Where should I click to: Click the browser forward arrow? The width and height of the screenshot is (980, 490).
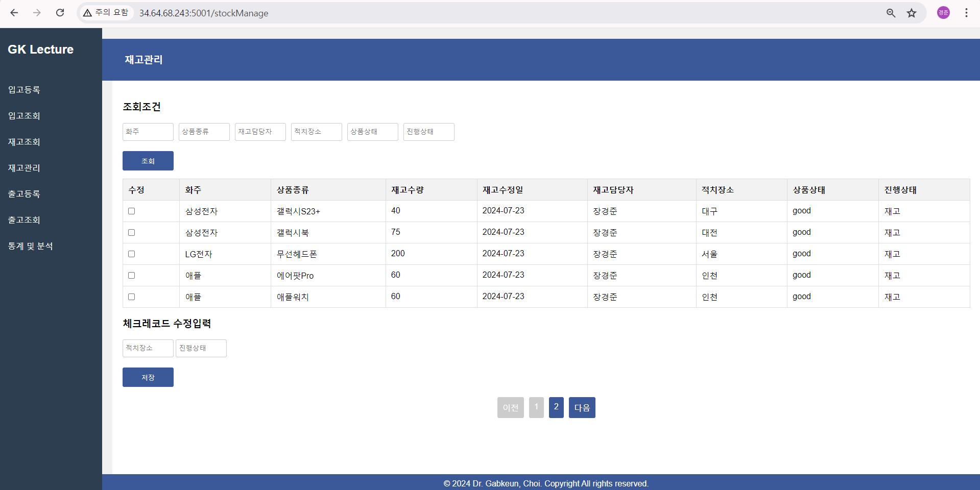(37, 13)
